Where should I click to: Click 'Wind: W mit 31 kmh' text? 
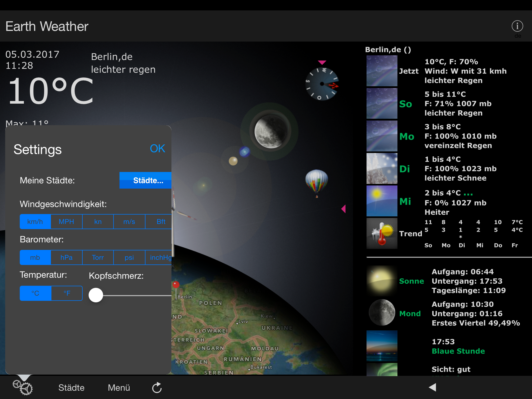click(x=465, y=71)
